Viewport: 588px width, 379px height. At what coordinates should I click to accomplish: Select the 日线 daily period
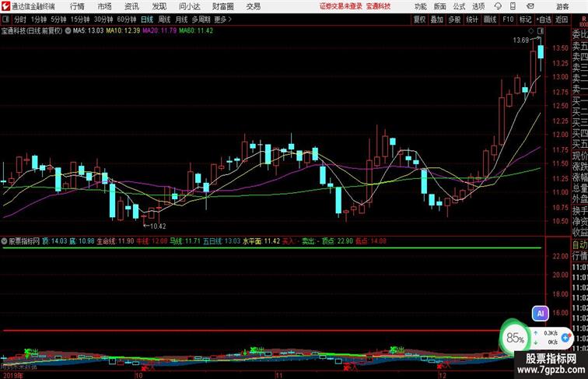[147, 19]
